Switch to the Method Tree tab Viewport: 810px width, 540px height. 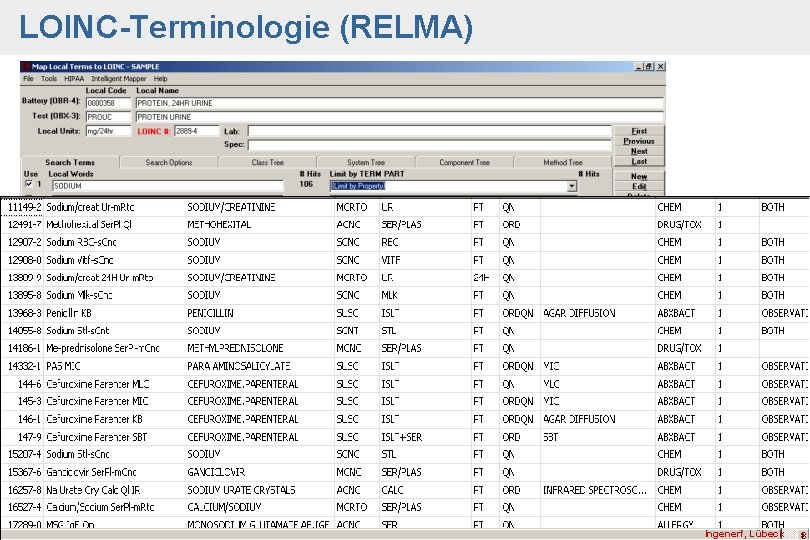coord(563,162)
